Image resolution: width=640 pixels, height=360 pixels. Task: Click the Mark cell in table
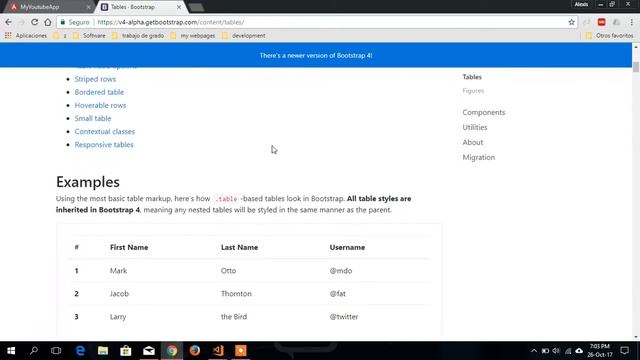click(118, 271)
